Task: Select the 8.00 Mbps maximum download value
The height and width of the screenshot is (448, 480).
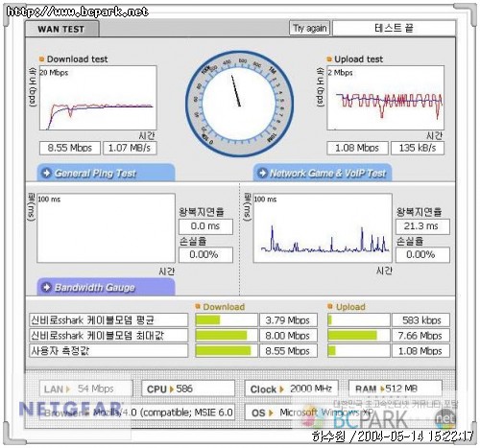Action: [x=288, y=336]
